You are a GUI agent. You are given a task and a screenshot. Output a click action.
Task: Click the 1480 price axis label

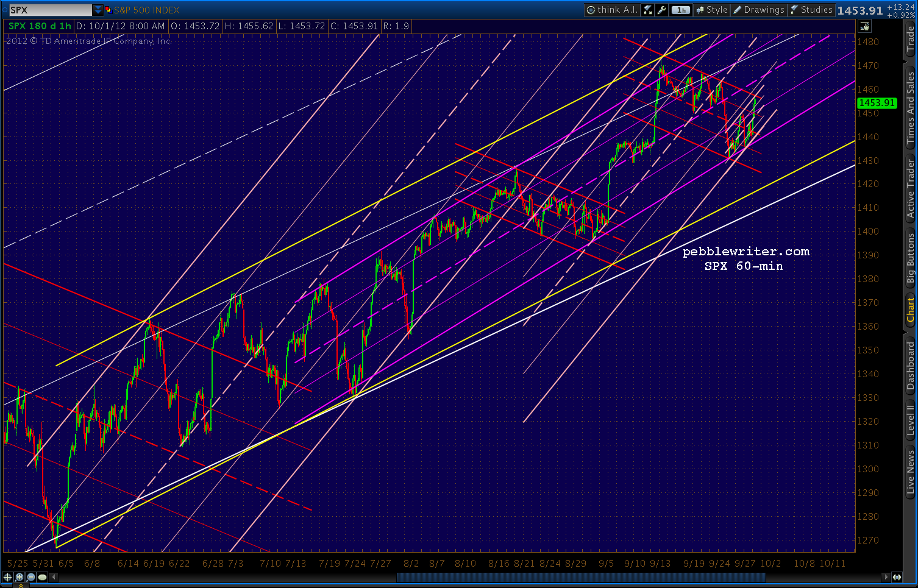pyautogui.click(x=868, y=42)
